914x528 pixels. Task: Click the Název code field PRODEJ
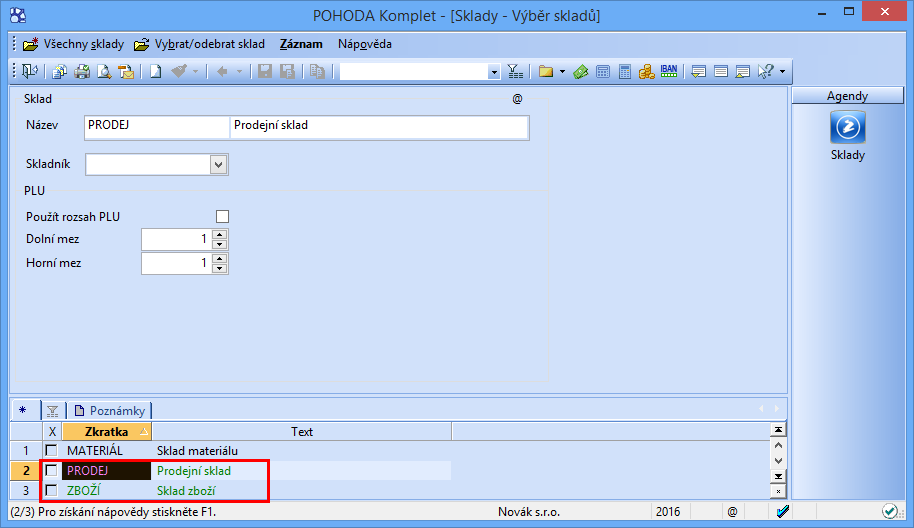click(x=157, y=127)
